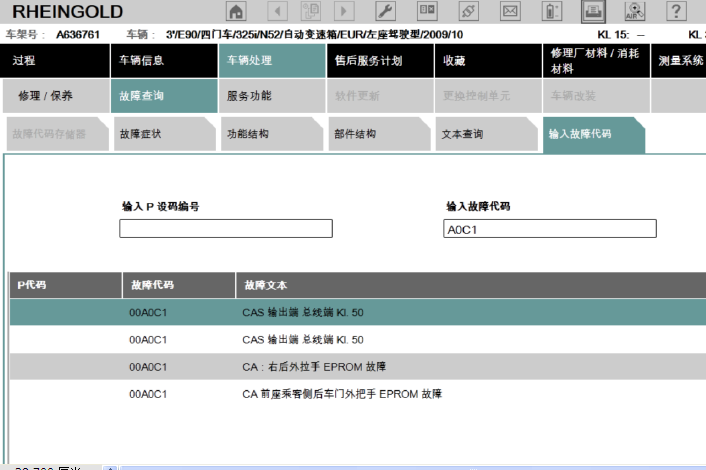Open the envelope message icon
Viewport: 706px width, 470px height.
(510, 11)
